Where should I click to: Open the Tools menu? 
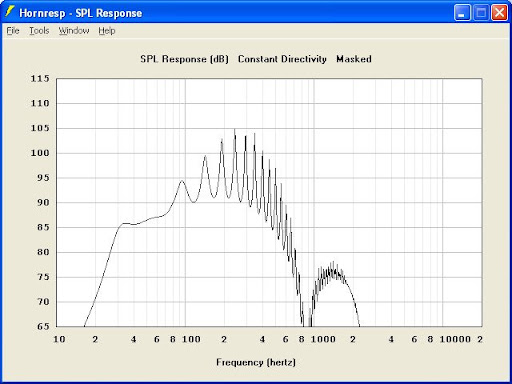pyautogui.click(x=39, y=31)
